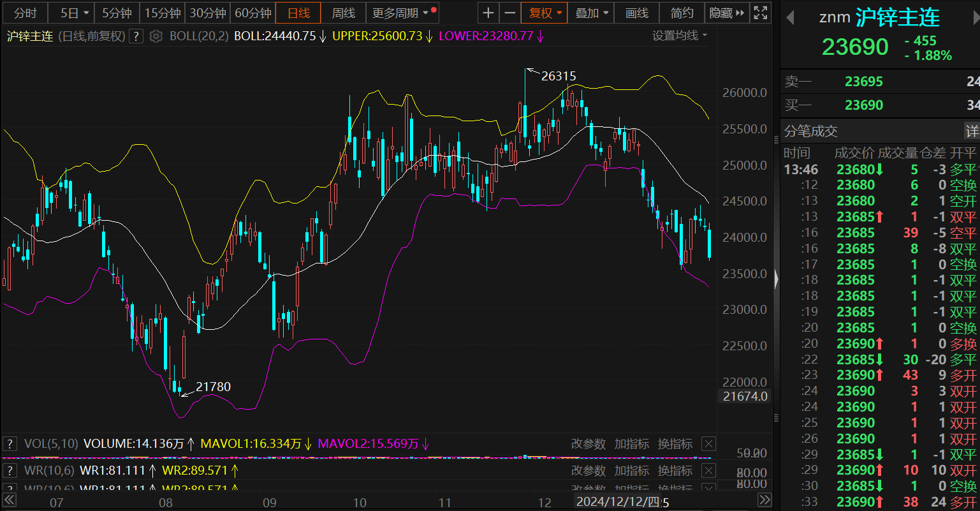Open help icon beside 沪锌主连 title
Screen dimensions: 980x511
tap(136, 36)
